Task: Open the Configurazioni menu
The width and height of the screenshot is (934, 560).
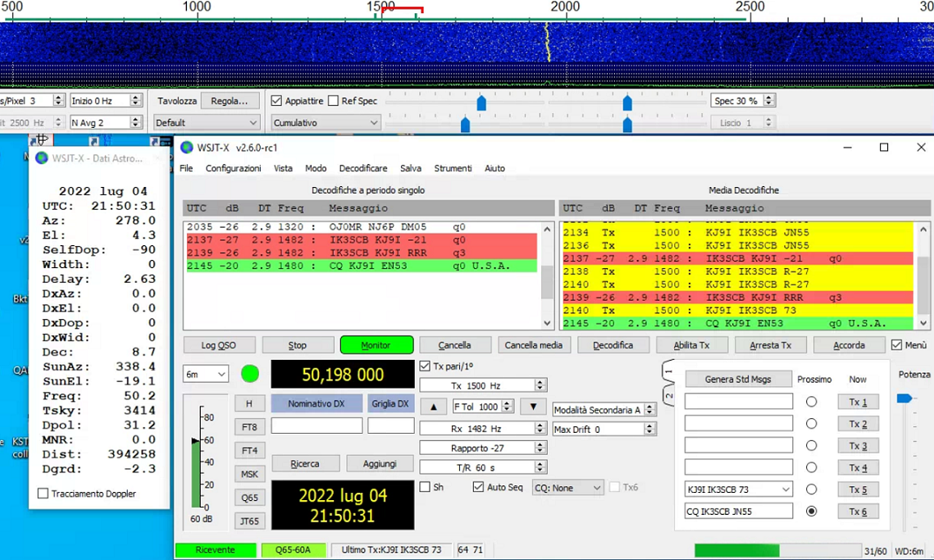Action: click(233, 168)
